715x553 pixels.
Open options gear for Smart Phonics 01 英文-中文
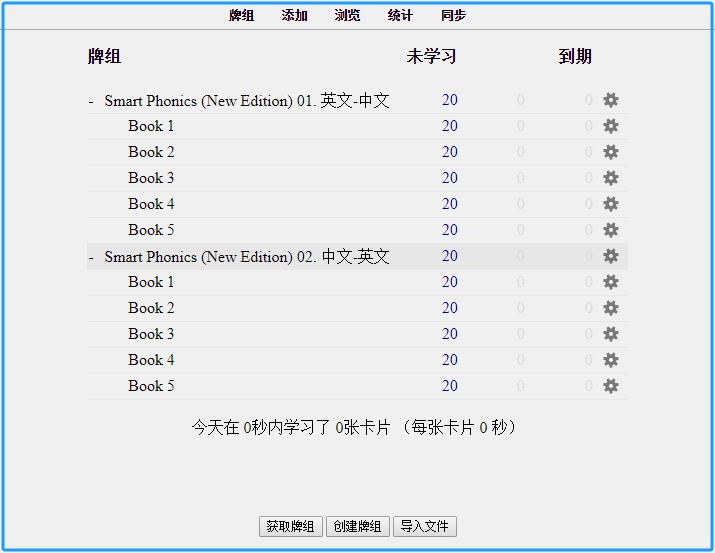coord(611,100)
